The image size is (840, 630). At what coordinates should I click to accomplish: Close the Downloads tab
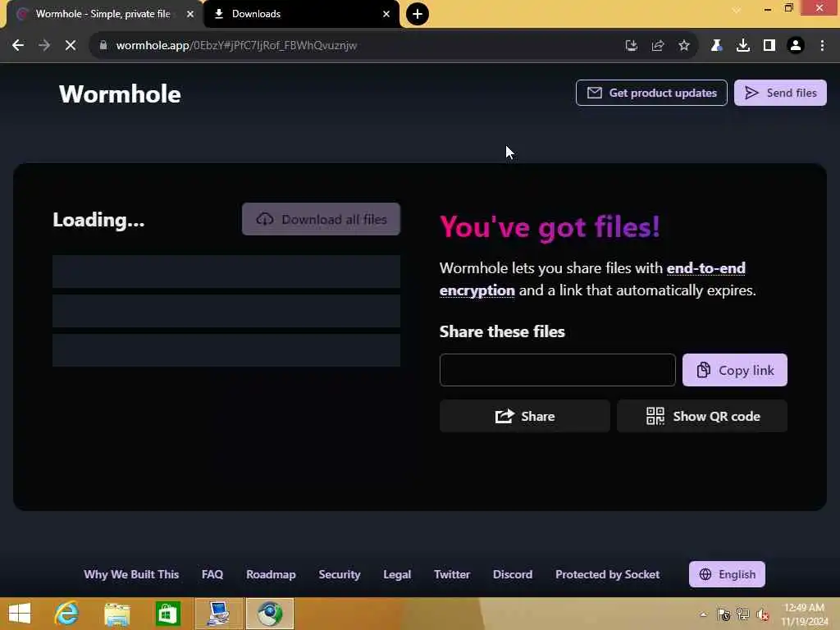pyautogui.click(x=386, y=14)
